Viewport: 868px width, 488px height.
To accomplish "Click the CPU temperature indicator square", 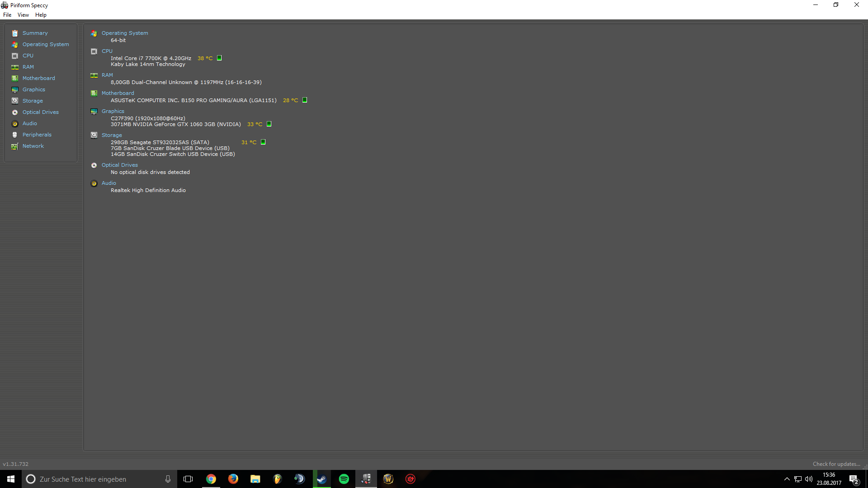I will 219,58.
